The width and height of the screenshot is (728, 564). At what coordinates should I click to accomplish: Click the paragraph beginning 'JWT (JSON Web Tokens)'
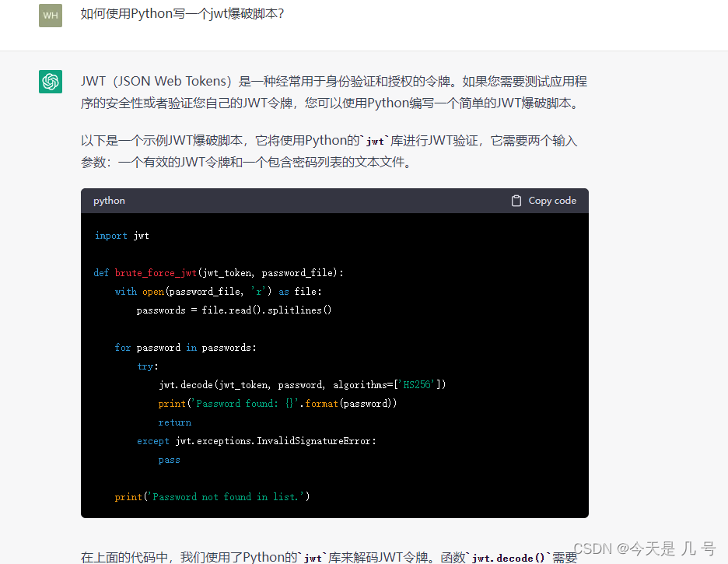point(334,92)
